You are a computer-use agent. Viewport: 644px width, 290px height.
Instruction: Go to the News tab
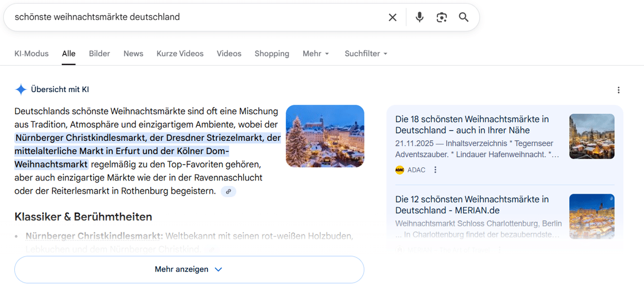[133, 53]
